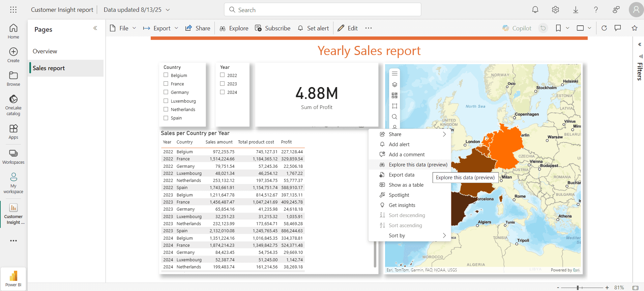Go to Home in left navigation
The width and height of the screenshot is (644, 291).
coord(13,31)
